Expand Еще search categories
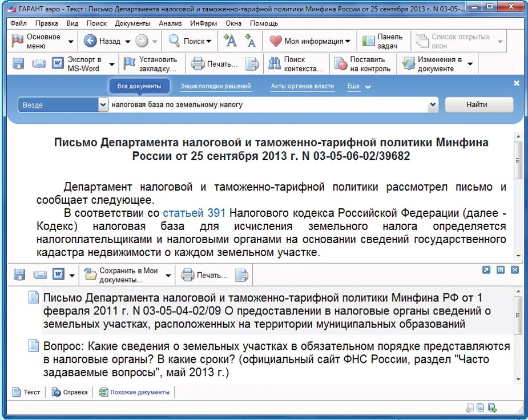The height and width of the screenshot is (420, 528). coord(359,87)
